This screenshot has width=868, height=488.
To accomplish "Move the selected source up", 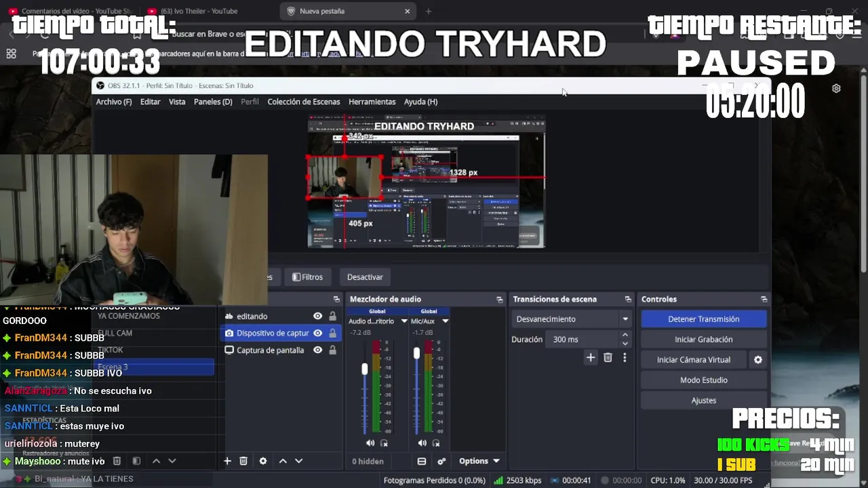I will [x=283, y=461].
